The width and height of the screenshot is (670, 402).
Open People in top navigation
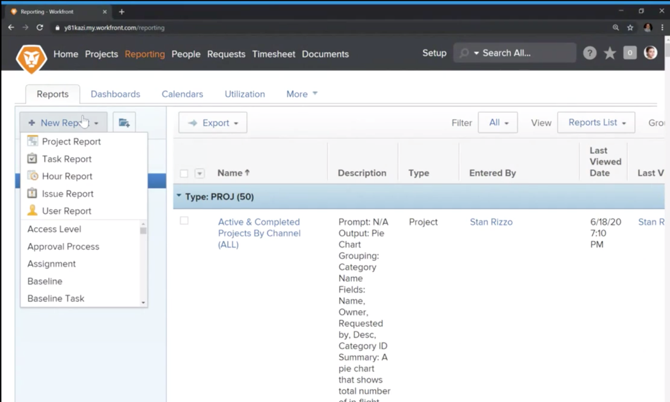(x=186, y=54)
